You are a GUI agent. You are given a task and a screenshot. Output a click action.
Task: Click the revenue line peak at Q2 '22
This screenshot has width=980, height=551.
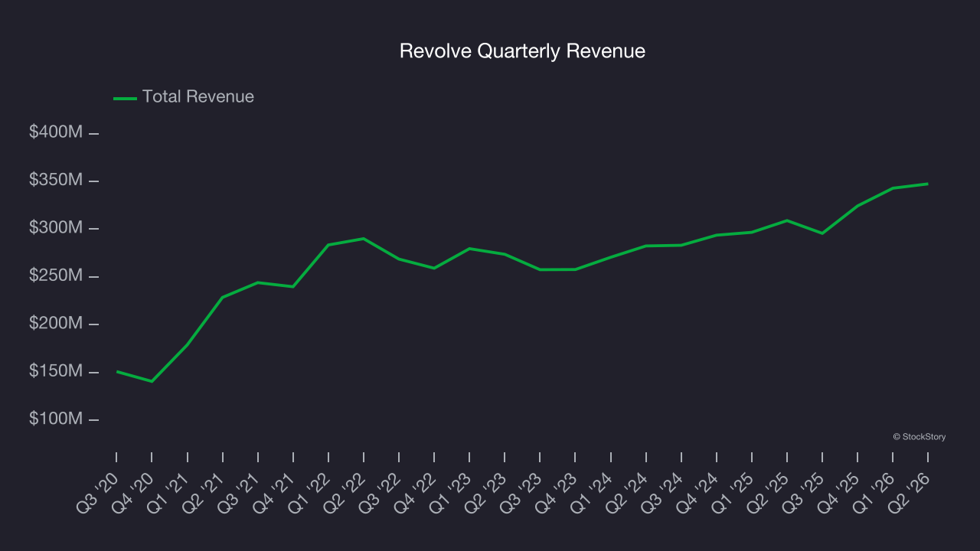click(364, 239)
